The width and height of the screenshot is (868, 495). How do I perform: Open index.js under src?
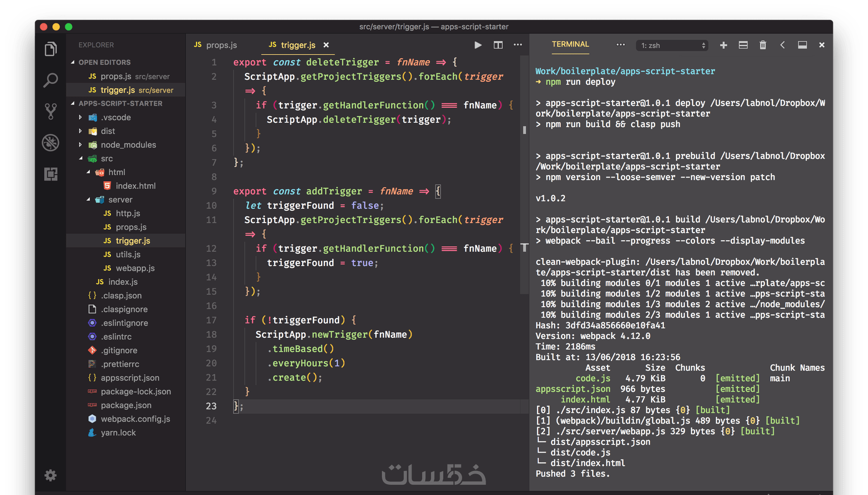tap(123, 282)
